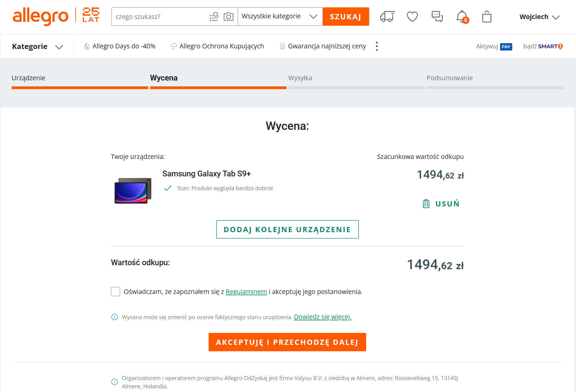Screen dimensions: 576x392
Task: Click the allegro logo
Action: (40, 16)
